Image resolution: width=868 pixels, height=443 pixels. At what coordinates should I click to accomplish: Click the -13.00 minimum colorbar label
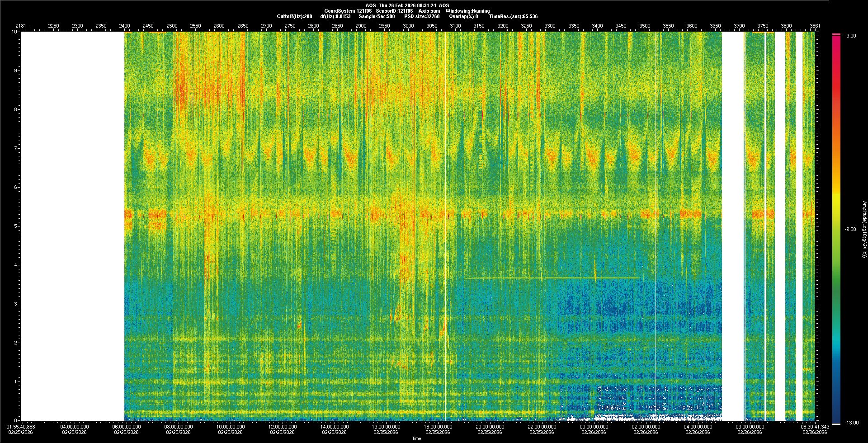point(851,423)
